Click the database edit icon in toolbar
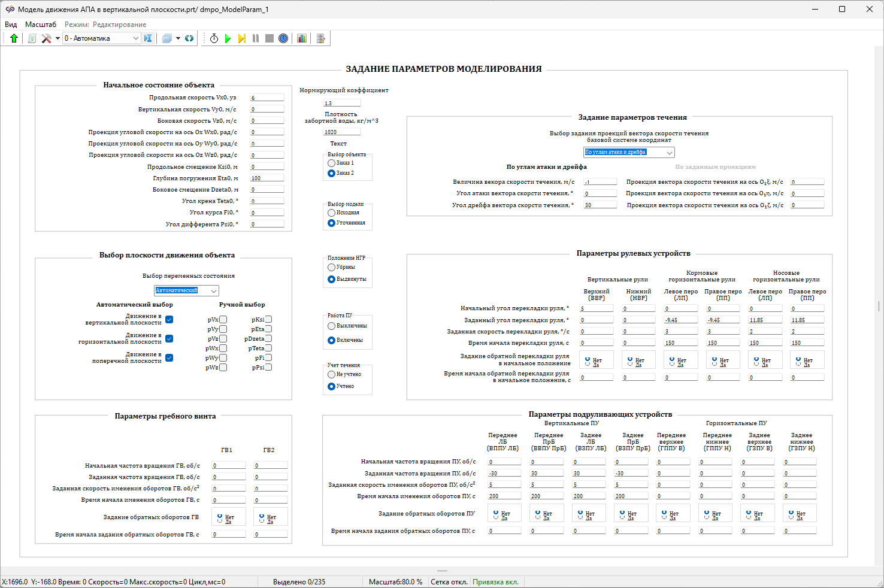Image resolution: width=884 pixels, height=588 pixels. (x=321, y=38)
